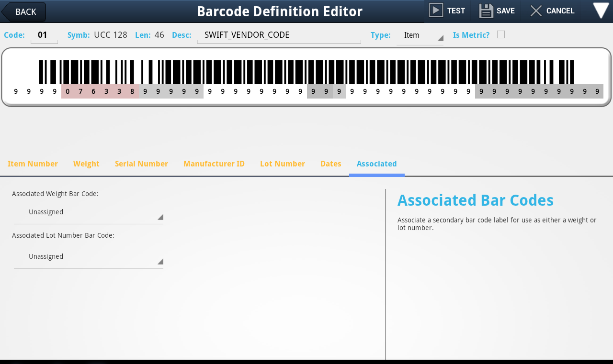Edit the Desc field SWIFT_VENDOR_CODE
The image size is (613, 364).
click(279, 35)
